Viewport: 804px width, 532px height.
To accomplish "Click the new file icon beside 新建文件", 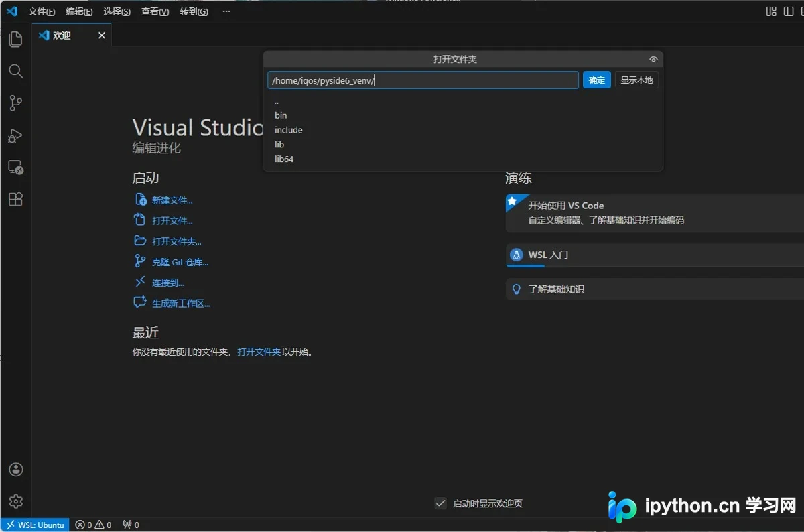I will tap(141, 199).
